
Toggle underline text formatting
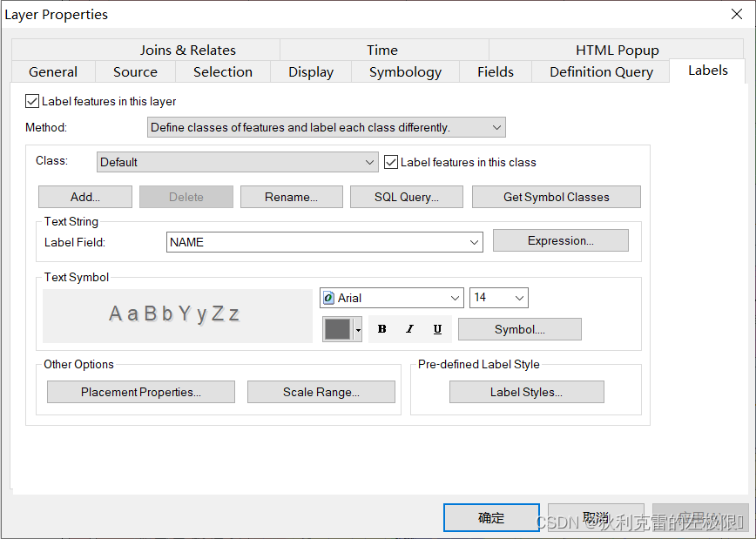[437, 329]
